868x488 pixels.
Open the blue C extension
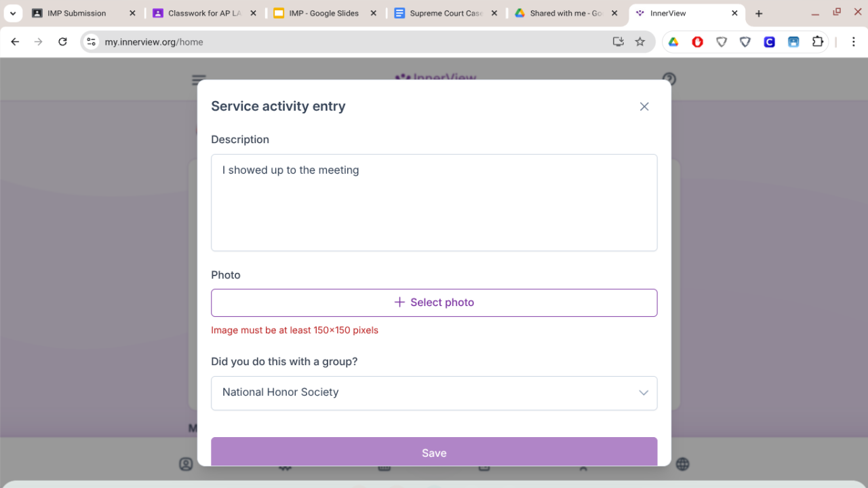[769, 42]
